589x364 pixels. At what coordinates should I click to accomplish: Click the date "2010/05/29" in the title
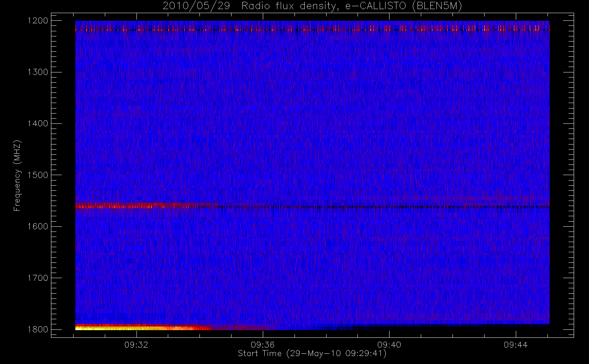(196, 6)
